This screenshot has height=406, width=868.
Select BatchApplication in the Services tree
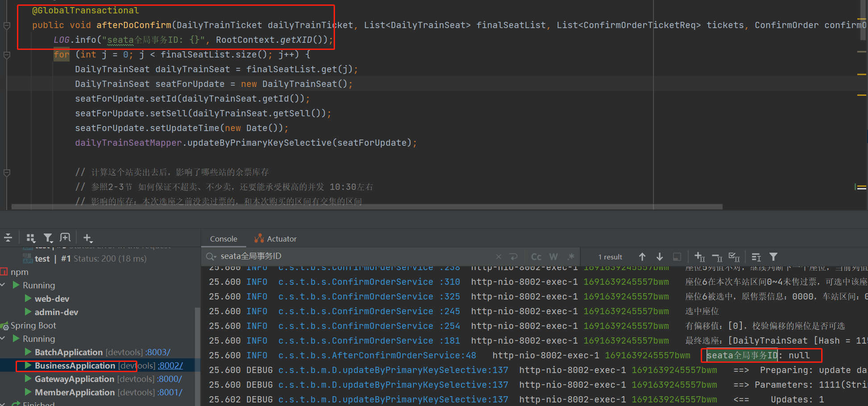[69, 352]
